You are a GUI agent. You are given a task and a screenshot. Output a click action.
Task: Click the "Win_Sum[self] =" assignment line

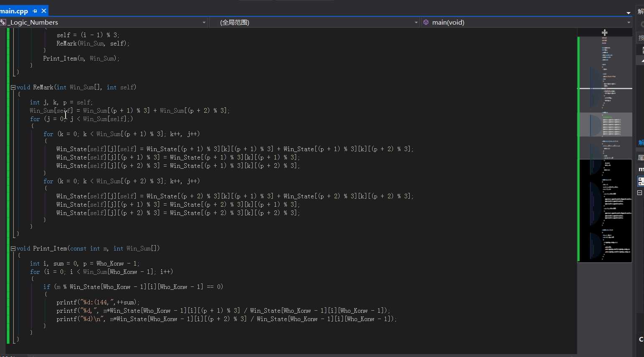[x=129, y=111]
